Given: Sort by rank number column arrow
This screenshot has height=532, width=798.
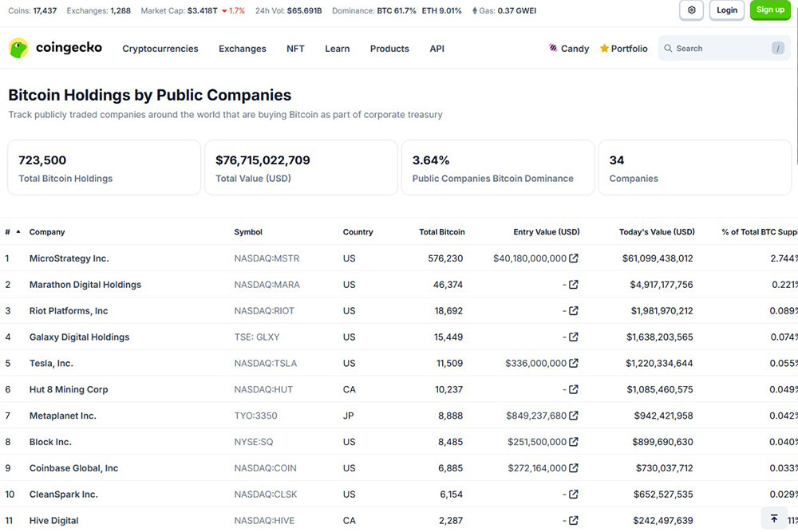Looking at the screenshot, I should [18, 232].
